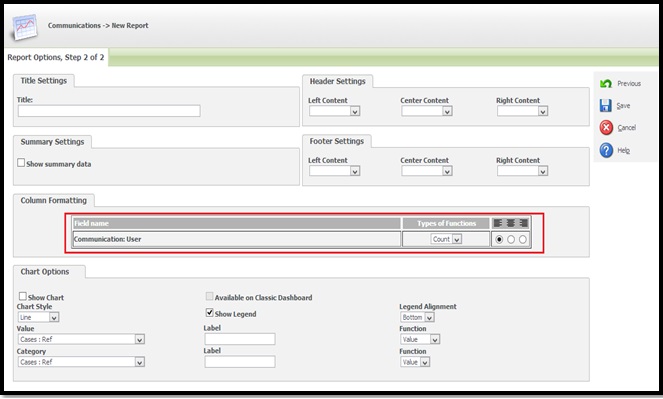Open Header Settings Center Content dropdown
Screen dimensions: 663x399
[x=427, y=111]
